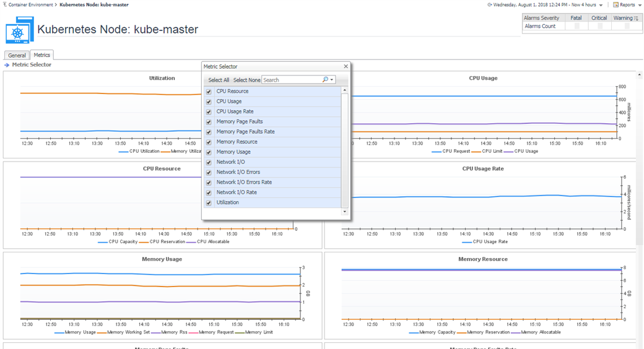Click the page scroll up arrow
Screen dimensions: 644x349
click(x=640, y=75)
